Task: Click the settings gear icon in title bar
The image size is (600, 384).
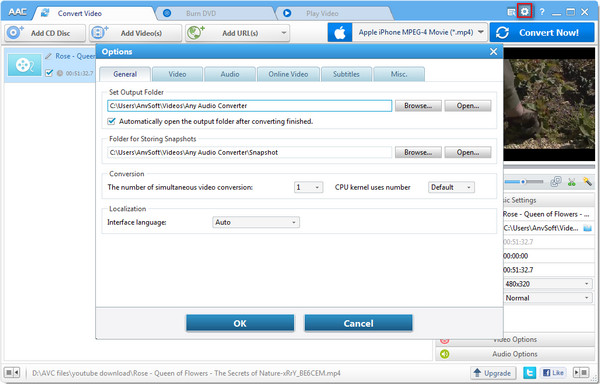Action: [524, 11]
